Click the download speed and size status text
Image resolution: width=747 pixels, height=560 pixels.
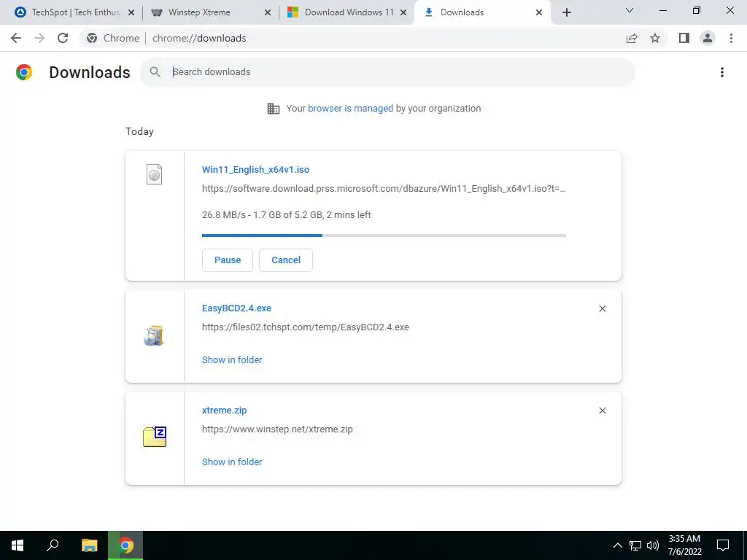coord(286,215)
